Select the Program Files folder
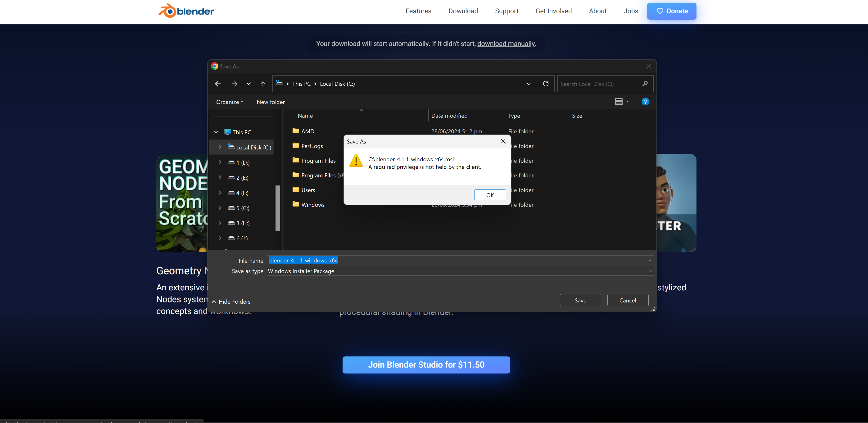The image size is (868, 423). click(x=314, y=161)
